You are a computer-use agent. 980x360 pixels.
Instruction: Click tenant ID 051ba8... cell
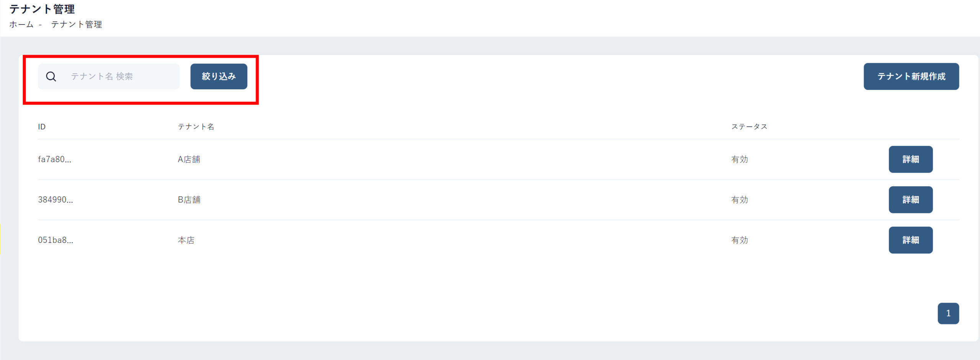coord(56,240)
